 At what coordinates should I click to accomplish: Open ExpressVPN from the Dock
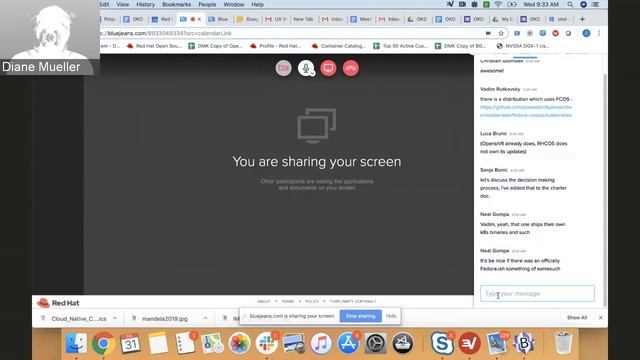[x=469, y=343]
